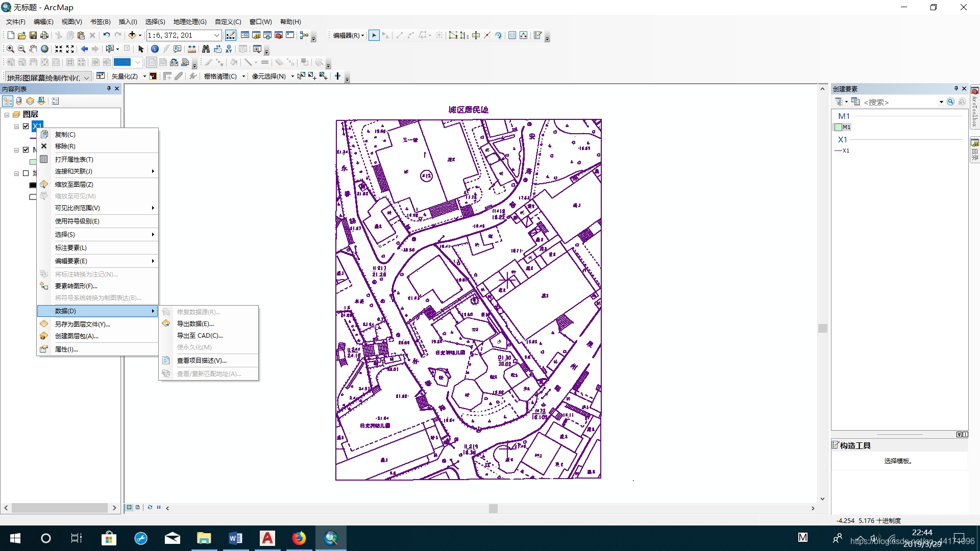The height and width of the screenshot is (551, 980).
Task: Select 属性(I) in the context menu
Action: click(66, 349)
